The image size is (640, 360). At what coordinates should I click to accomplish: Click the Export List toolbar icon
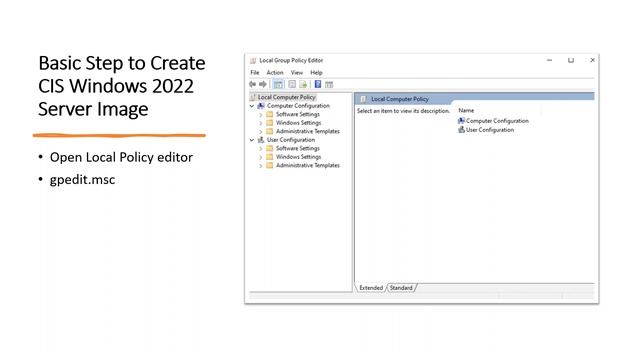point(303,84)
